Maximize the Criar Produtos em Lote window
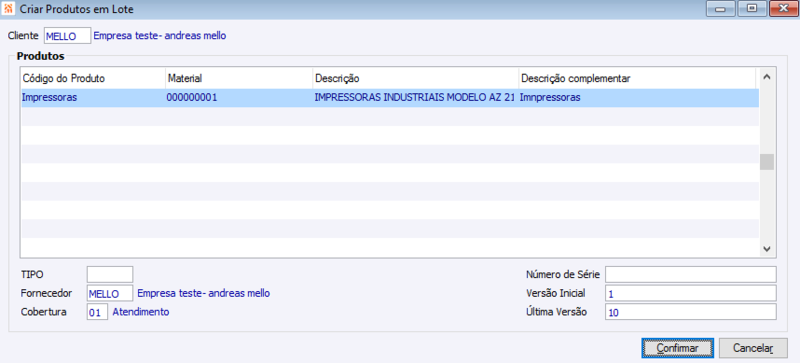This screenshot has height=363, width=800. (752, 9)
